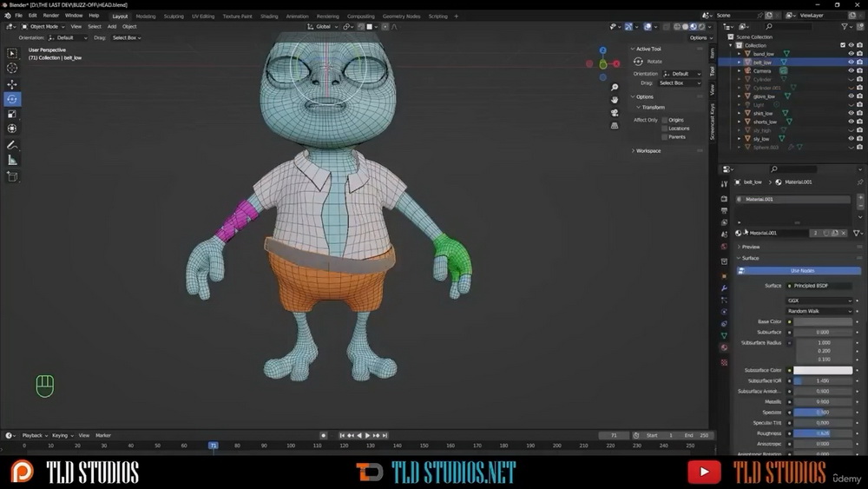Open the Texture properties tab icon
The image size is (868, 489).
click(x=724, y=362)
